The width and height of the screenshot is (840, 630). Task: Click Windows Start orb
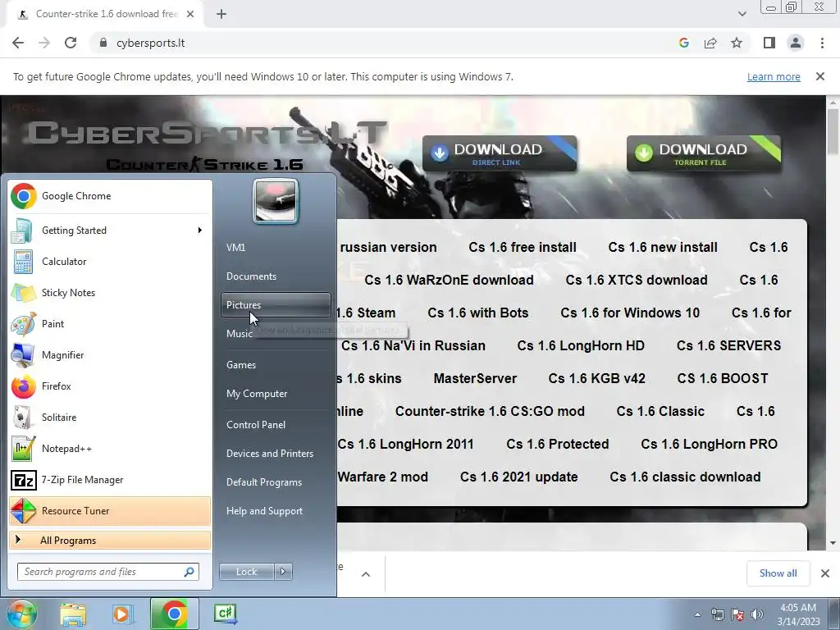click(x=21, y=614)
